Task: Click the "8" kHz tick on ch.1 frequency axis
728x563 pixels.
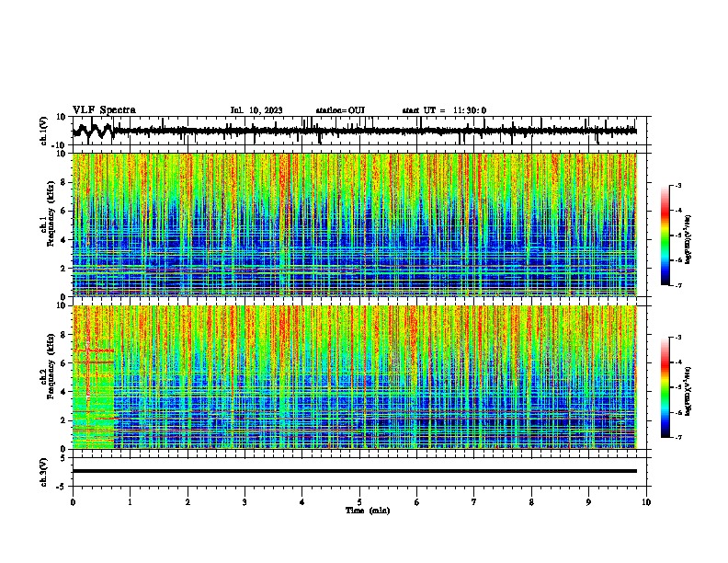Action: pos(63,182)
